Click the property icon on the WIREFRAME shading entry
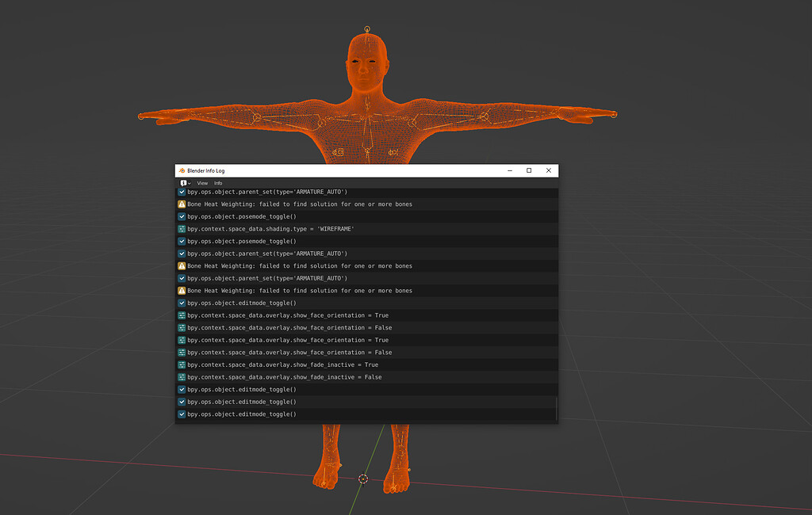 coord(181,228)
